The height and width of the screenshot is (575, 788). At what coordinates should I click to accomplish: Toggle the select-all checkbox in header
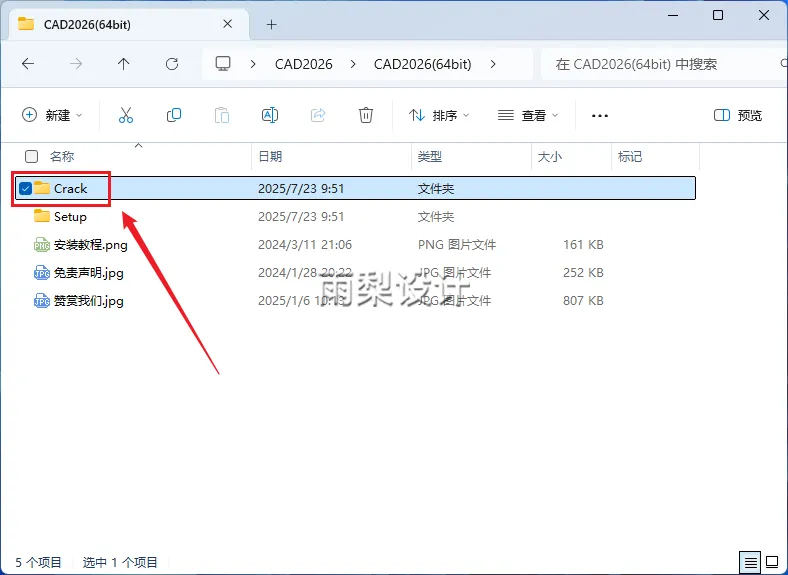(x=32, y=156)
